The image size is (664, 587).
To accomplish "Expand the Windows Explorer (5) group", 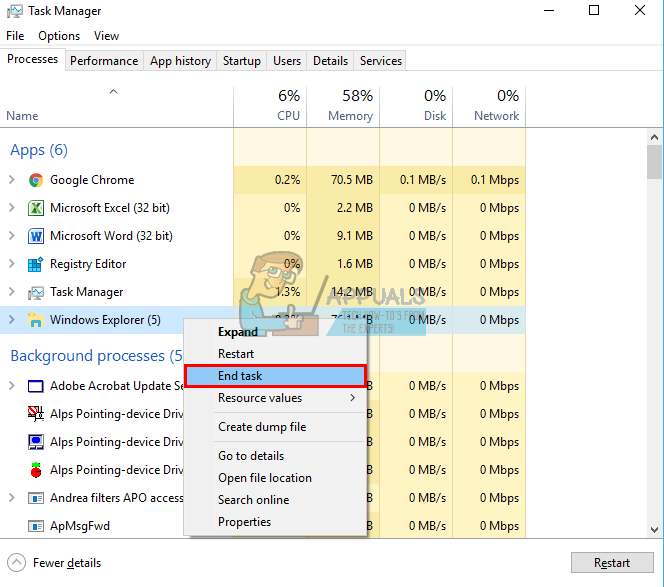I will pos(12,319).
